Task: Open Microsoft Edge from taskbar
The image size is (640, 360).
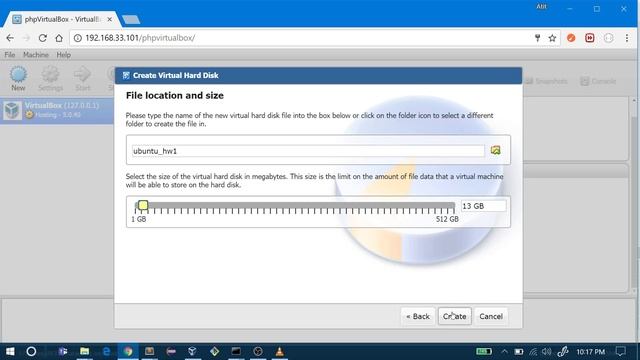Action: [106, 351]
